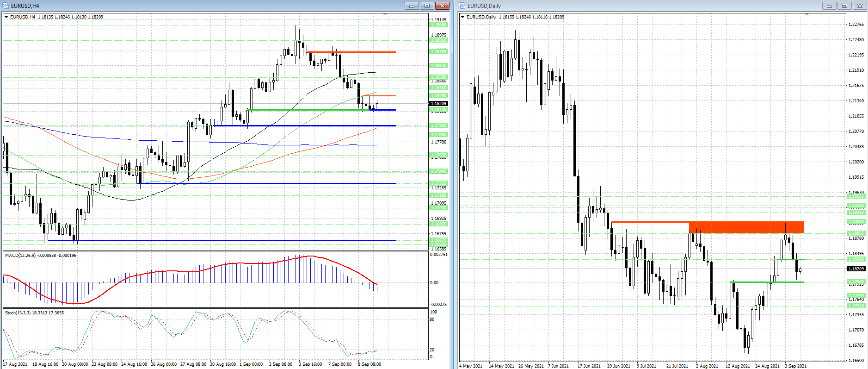Click the 30 Aug 16:00 time label in H4

click(x=223, y=364)
